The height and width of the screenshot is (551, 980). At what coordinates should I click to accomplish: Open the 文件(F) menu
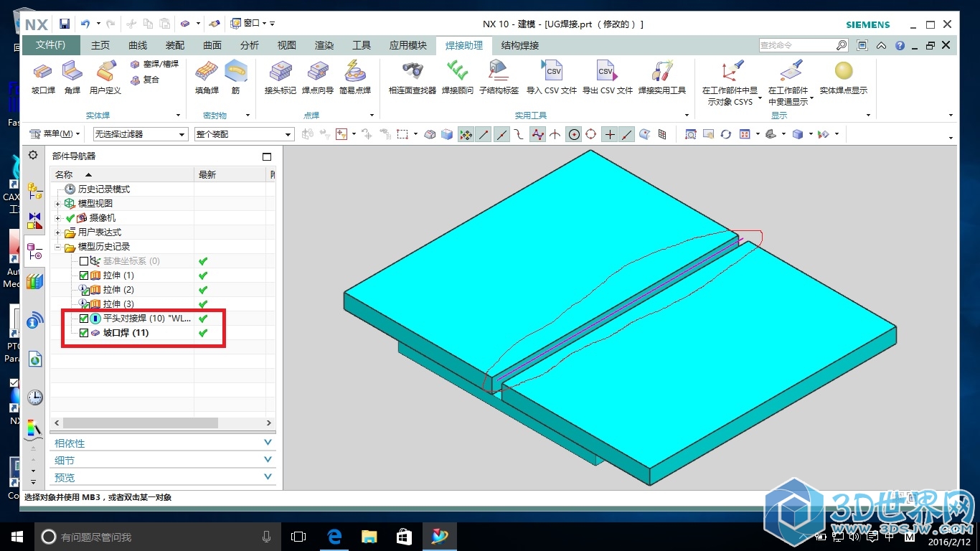51,45
